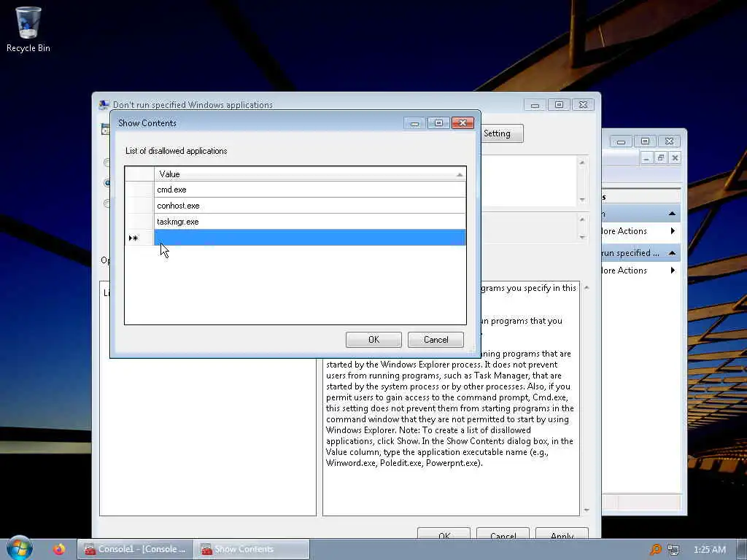Minimize the Don't run specified window
This screenshot has width=747, height=560.
point(535,105)
